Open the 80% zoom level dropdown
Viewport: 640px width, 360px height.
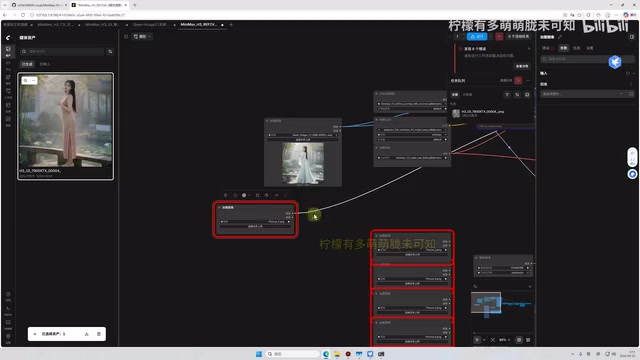(505, 340)
